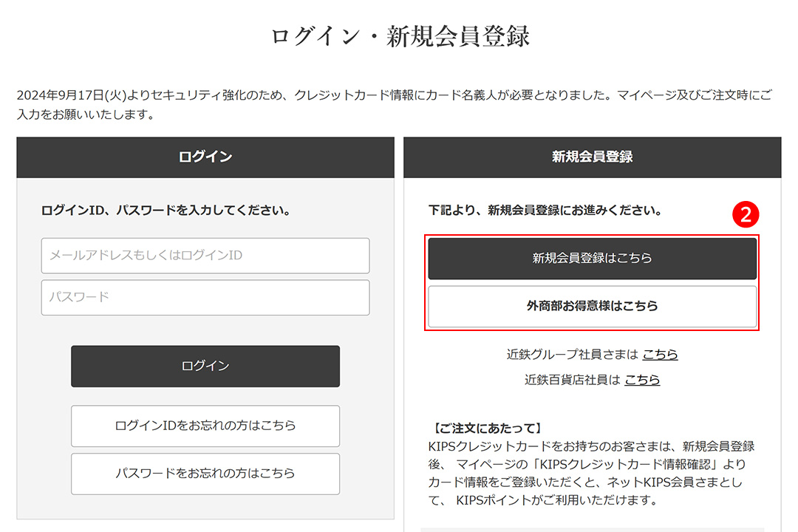Open パスワードをお忘れの方はこちら

click(205, 474)
